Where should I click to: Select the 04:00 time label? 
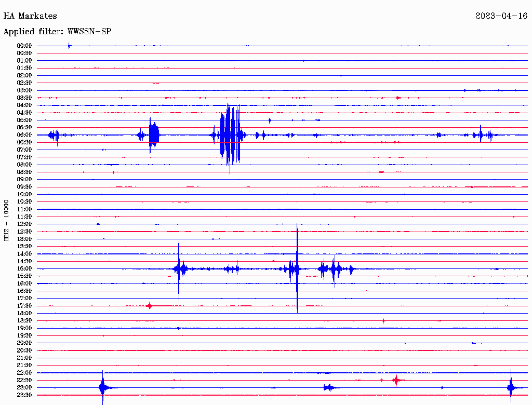coord(24,105)
